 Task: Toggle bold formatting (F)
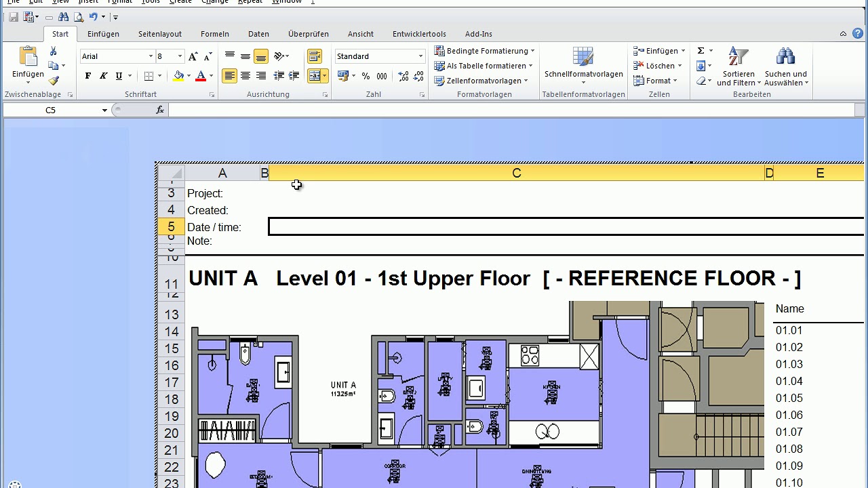(x=87, y=76)
